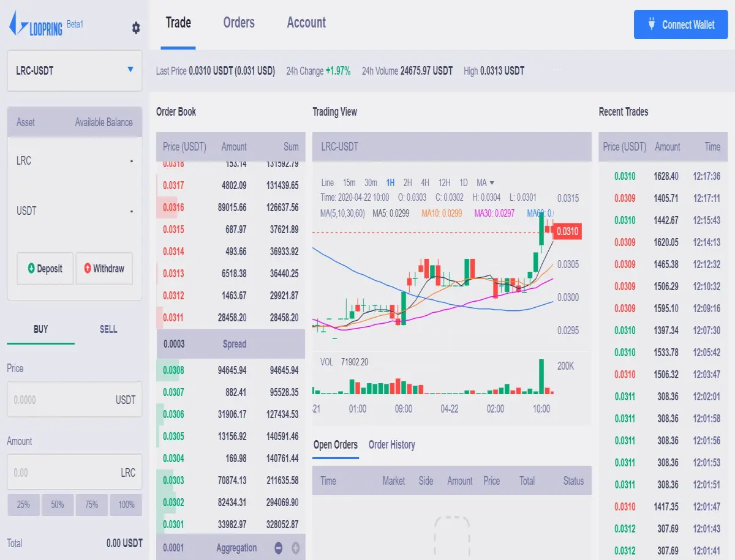Switch to the Orders tab
This screenshot has width=735, height=560.
coord(239,23)
